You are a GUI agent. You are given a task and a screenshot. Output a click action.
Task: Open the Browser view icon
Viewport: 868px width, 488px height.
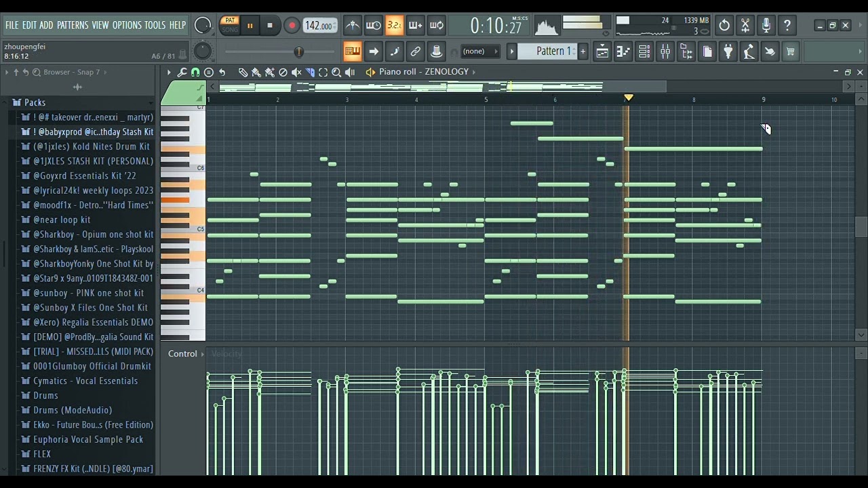click(686, 52)
